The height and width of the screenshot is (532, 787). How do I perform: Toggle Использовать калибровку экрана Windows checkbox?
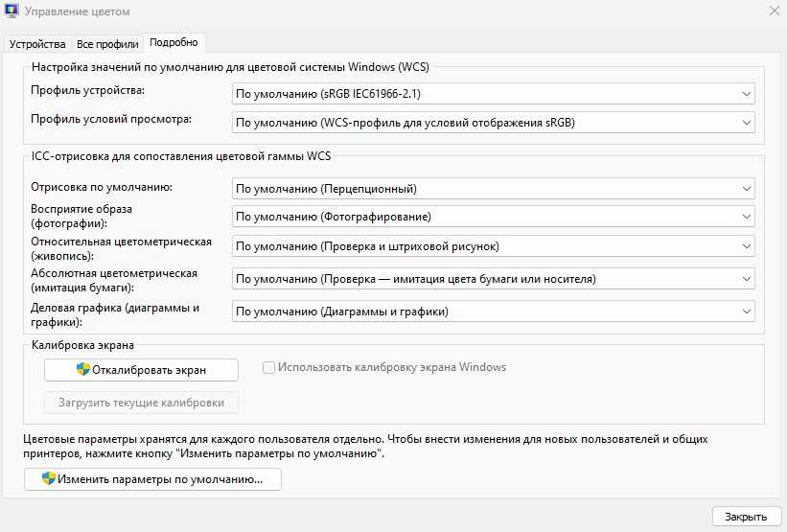(x=269, y=367)
